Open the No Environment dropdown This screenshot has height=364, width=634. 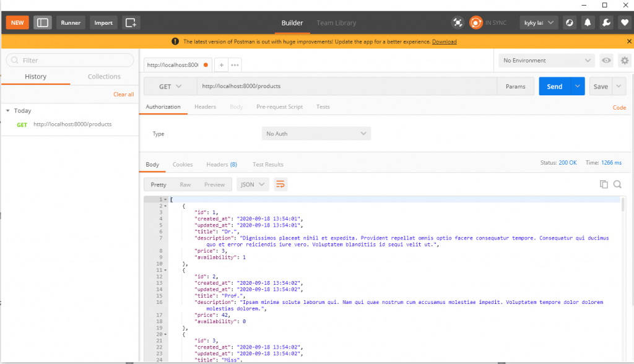click(x=547, y=60)
